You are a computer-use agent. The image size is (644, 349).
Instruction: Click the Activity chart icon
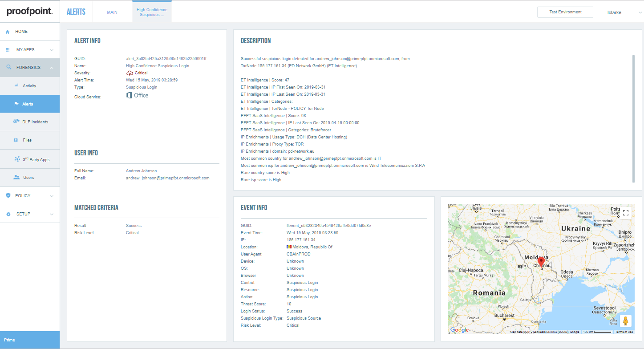tap(16, 85)
